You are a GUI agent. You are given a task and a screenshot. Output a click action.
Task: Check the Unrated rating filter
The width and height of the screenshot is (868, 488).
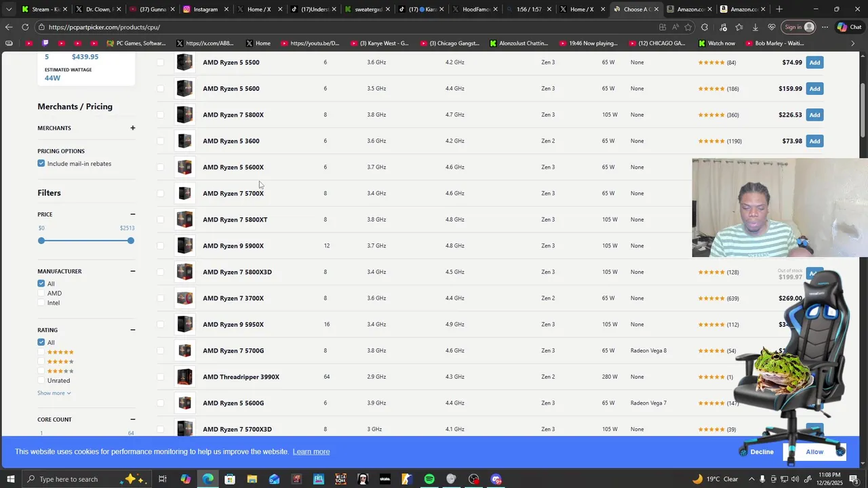(x=41, y=380)
